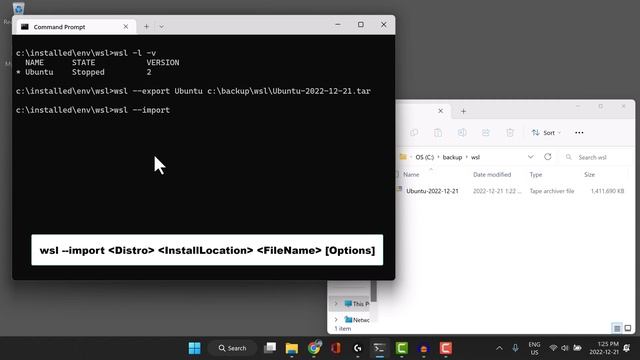The width and height of the screenshot is (640, 360).
Task: Switch to large thumbnails view layout
Action: [628, 328]
